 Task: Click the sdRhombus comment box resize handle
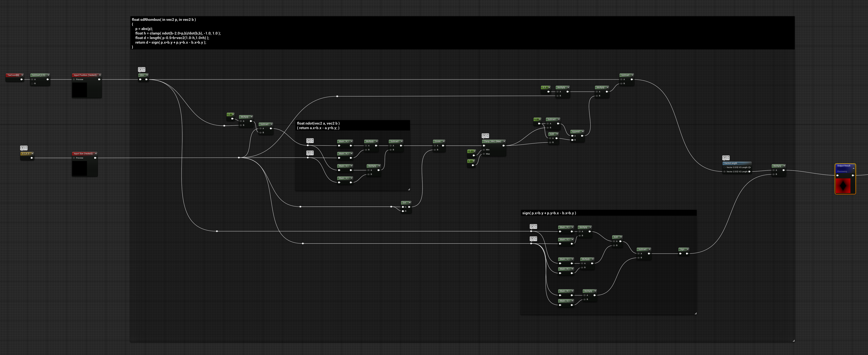793,340
